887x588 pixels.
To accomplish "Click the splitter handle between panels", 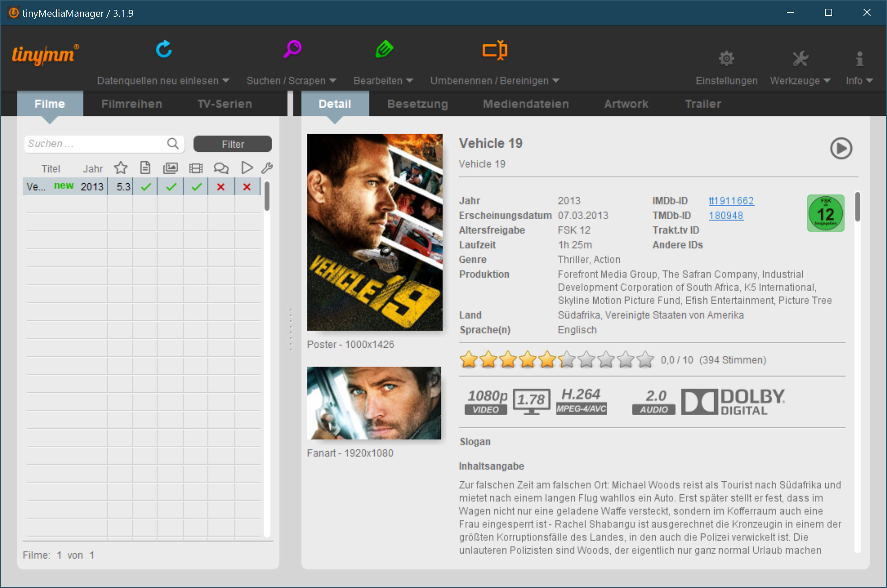I will click(x=290, y=330).
